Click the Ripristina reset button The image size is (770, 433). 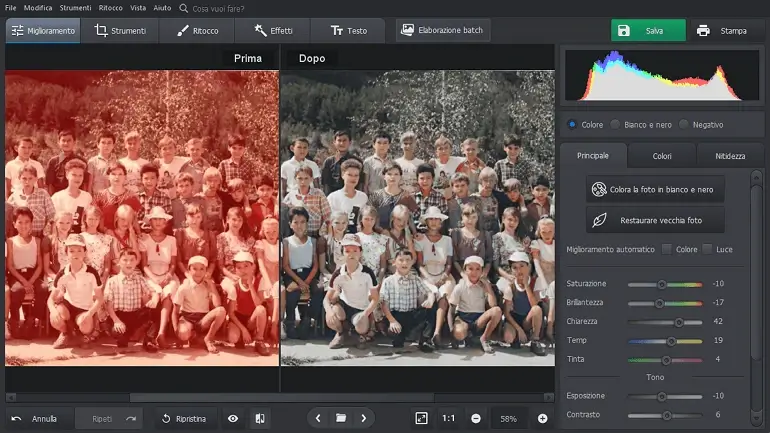185,419
